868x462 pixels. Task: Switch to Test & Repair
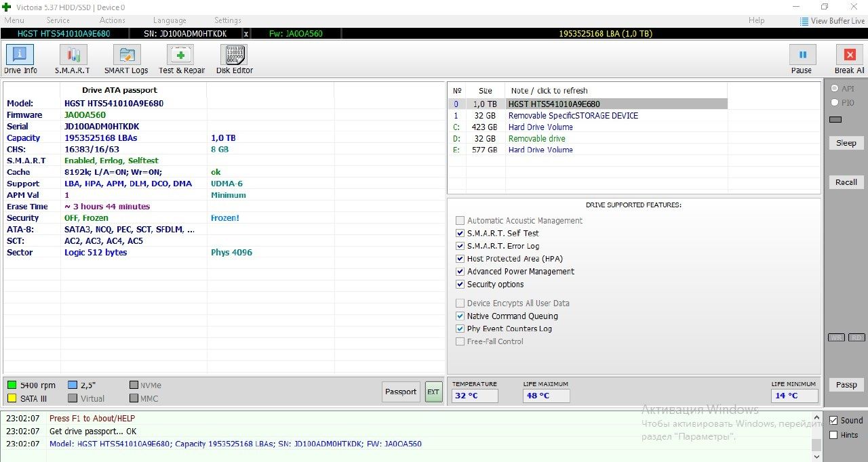point(181,59)
